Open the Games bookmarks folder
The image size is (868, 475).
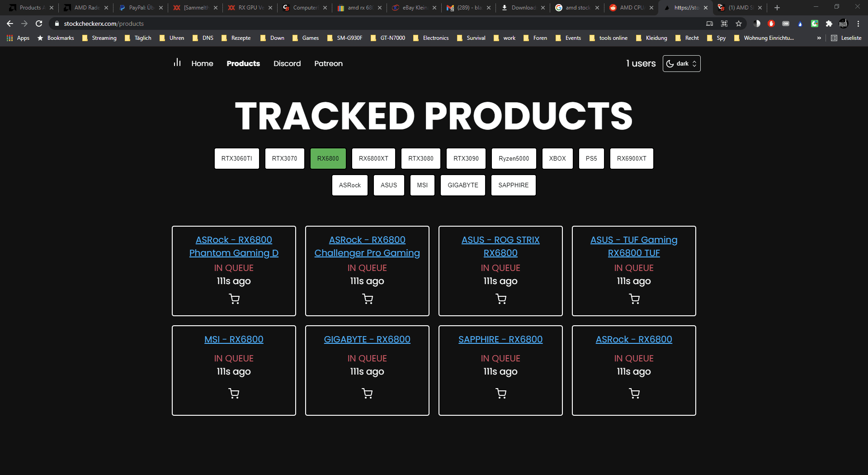pyautogui.click(x=306, y=38)
